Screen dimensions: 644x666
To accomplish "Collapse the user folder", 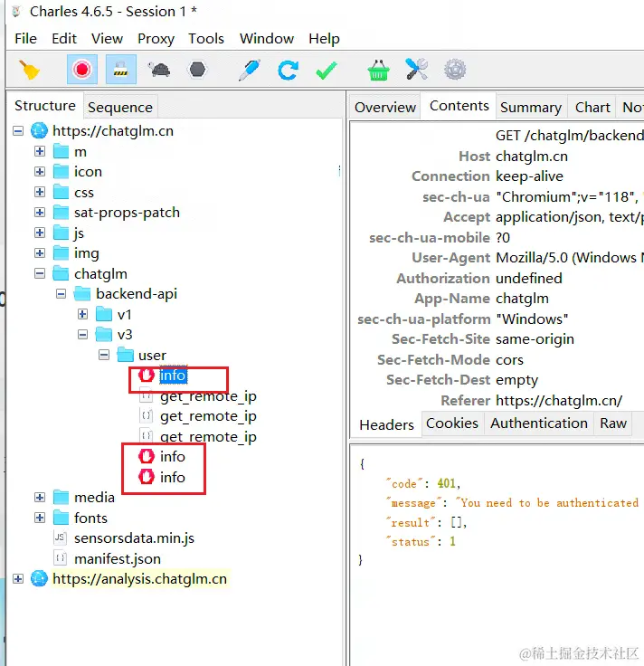I will (104, 355).
